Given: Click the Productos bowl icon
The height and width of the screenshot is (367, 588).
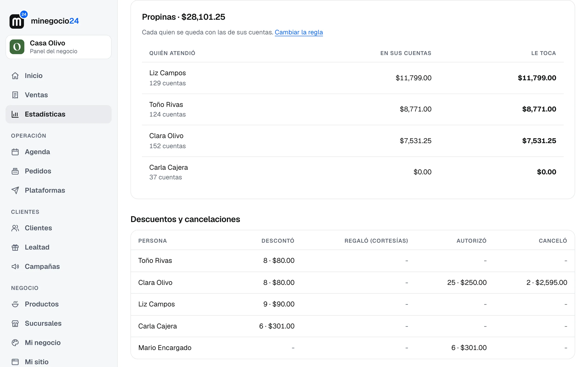Looking at the screenshot, I should (x=15, y=304).
